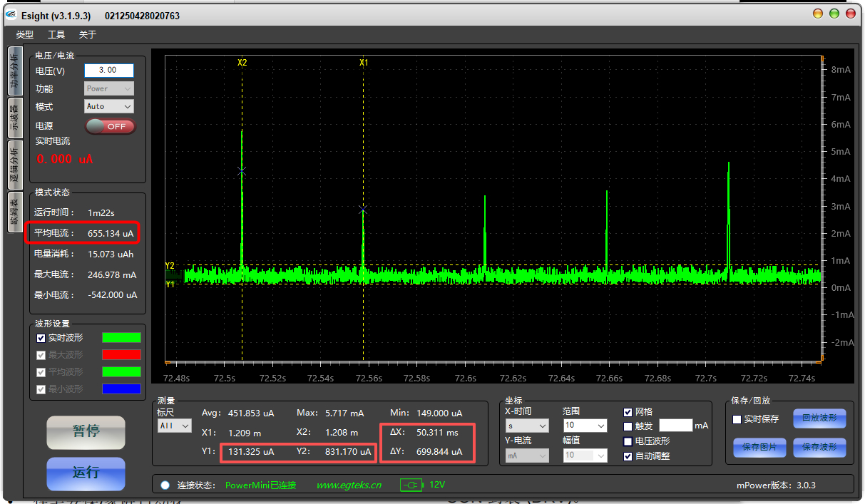The image size is (865, 504).
Task: Open the 工具 menu
Action: (x=56, y=34)
